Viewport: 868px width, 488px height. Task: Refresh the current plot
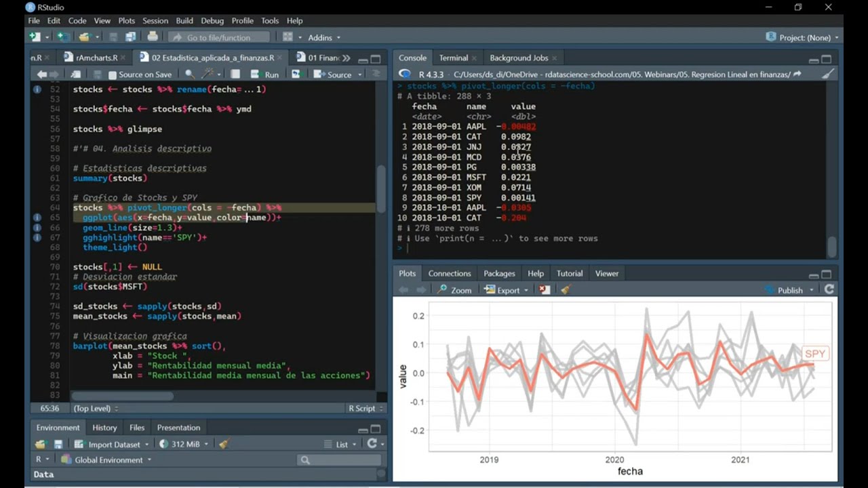829,290
